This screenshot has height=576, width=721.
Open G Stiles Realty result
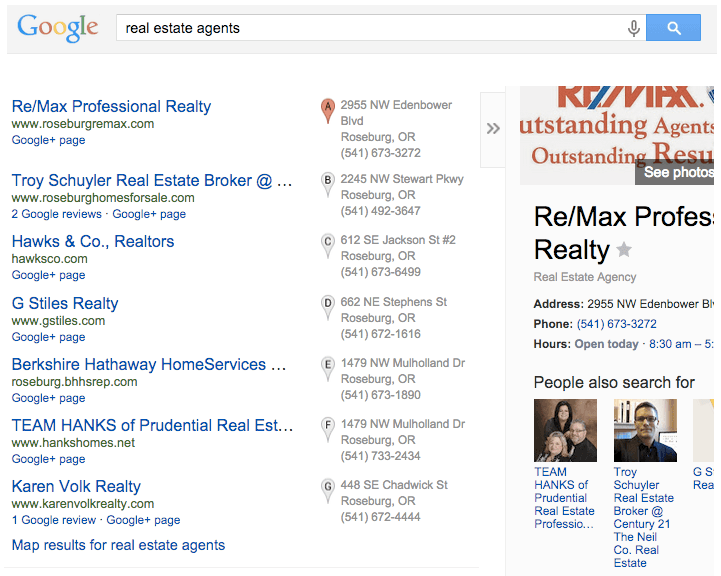point(65,303)
